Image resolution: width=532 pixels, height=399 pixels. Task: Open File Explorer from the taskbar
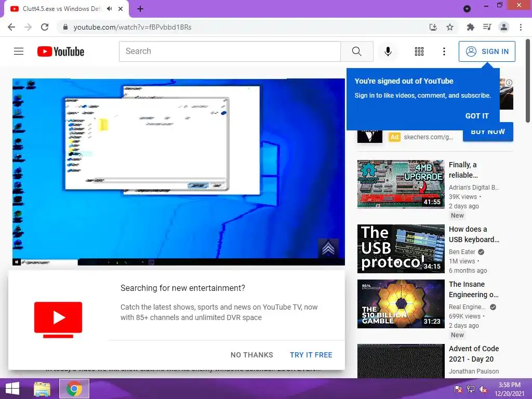(x=42, y=389)
